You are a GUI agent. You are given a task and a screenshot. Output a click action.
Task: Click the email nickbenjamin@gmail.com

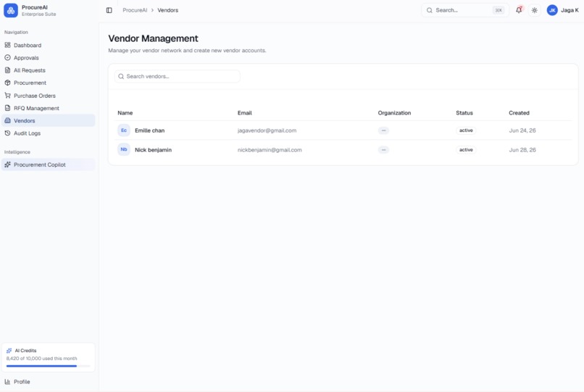[x=270, y=150]
